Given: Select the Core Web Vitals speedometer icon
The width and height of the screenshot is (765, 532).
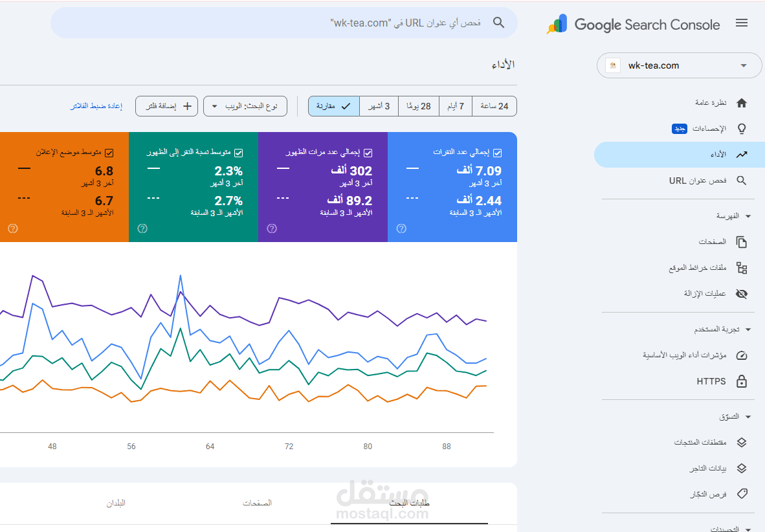Looking at the screenshot, I should (x=742, y=355).
